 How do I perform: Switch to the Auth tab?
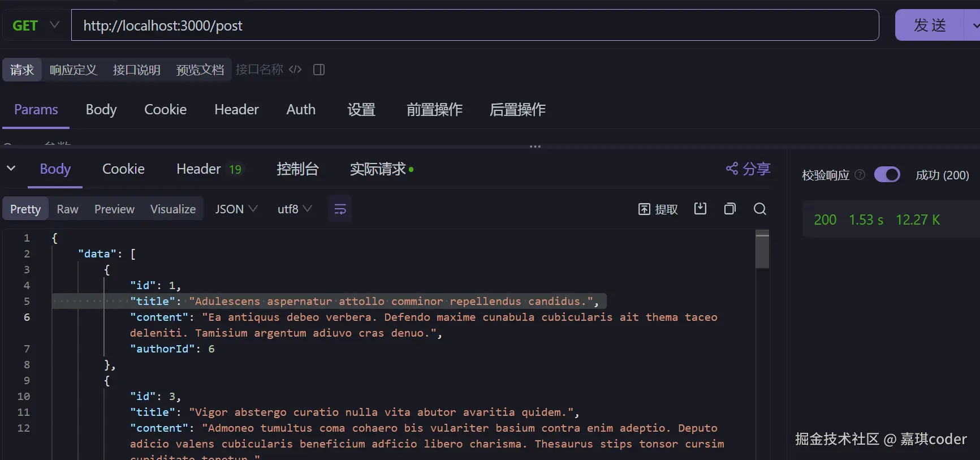301,110
